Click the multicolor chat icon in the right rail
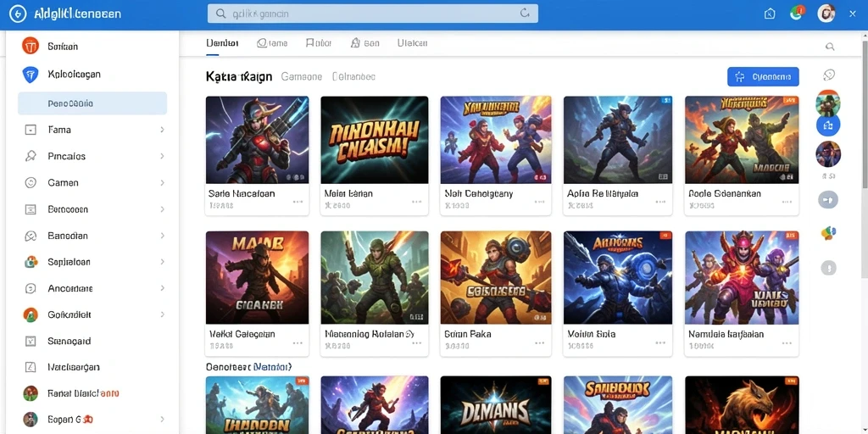Screen dimensions: 868x434 pos(828,233)
